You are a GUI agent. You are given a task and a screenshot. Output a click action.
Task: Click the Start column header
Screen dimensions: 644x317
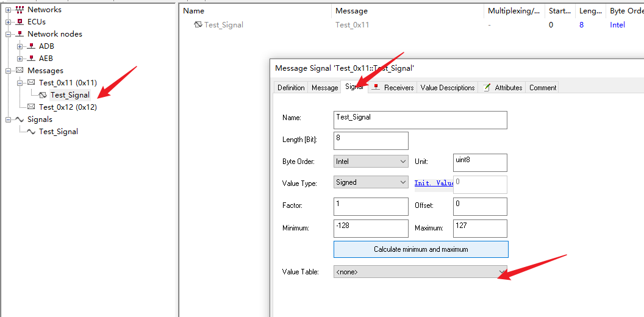tap(560, 11)
